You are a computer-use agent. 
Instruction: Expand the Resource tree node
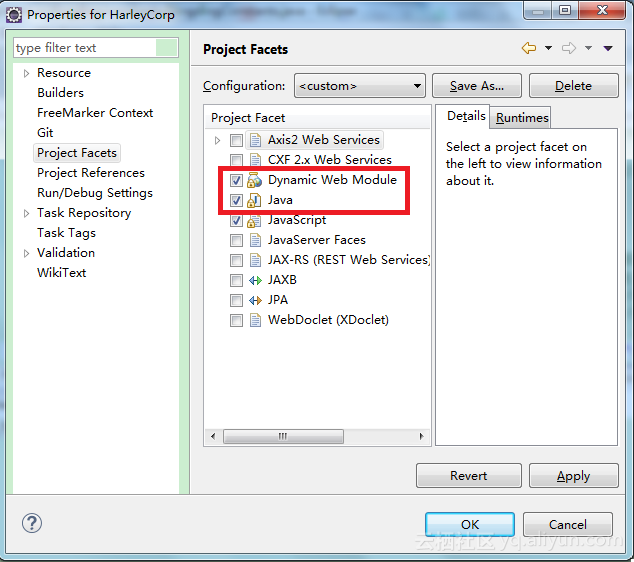27,73
